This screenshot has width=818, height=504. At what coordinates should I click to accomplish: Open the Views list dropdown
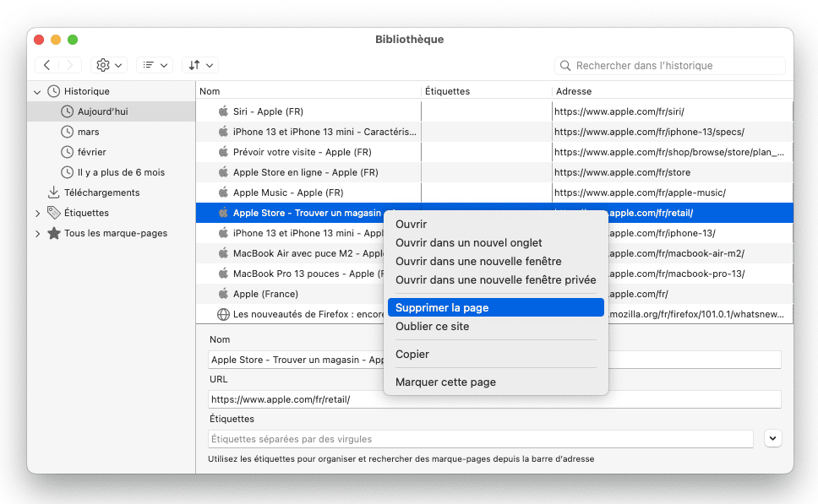(x=155, y=65)
